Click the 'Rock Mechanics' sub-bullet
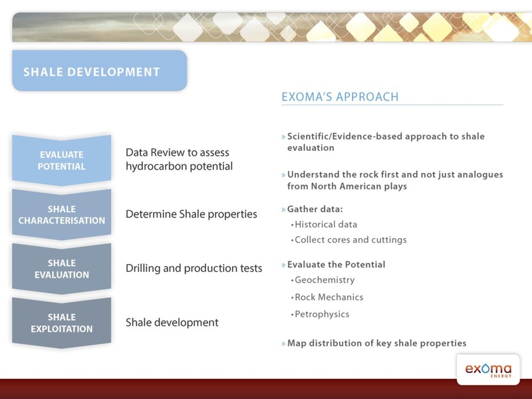532x399 pixels. coord(327,297)
